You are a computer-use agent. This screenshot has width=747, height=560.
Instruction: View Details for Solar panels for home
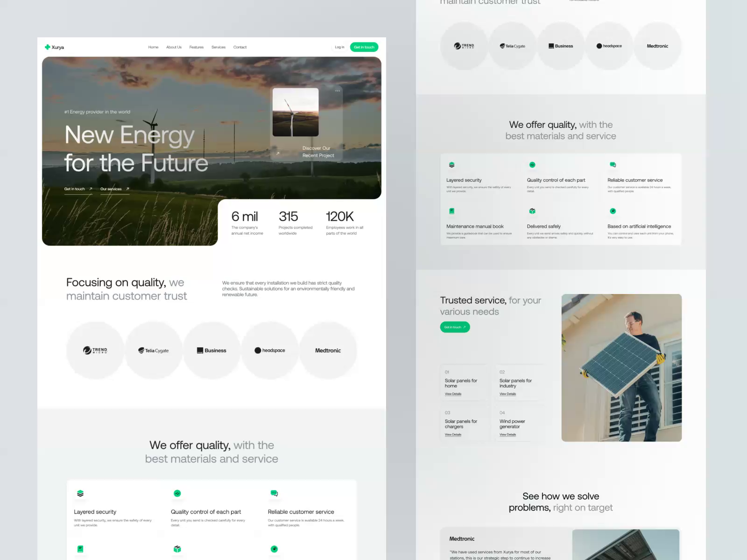pyautogui.click(x=453, y=394)
